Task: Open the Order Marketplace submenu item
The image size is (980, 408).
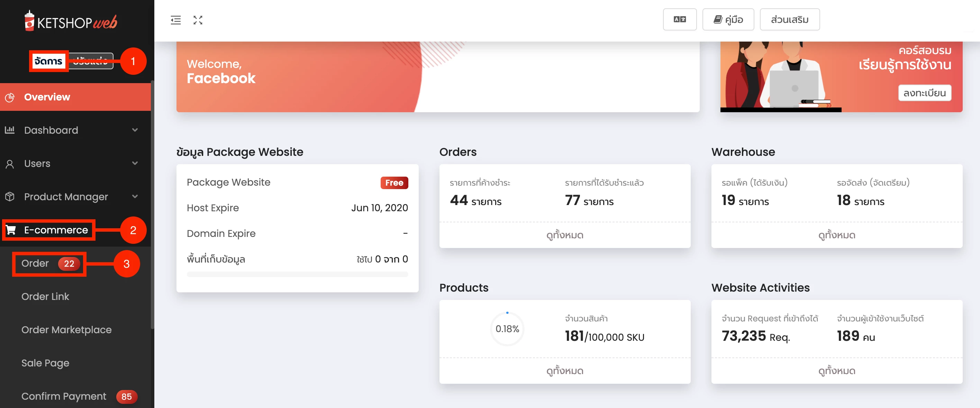Action: pos(75,330)
